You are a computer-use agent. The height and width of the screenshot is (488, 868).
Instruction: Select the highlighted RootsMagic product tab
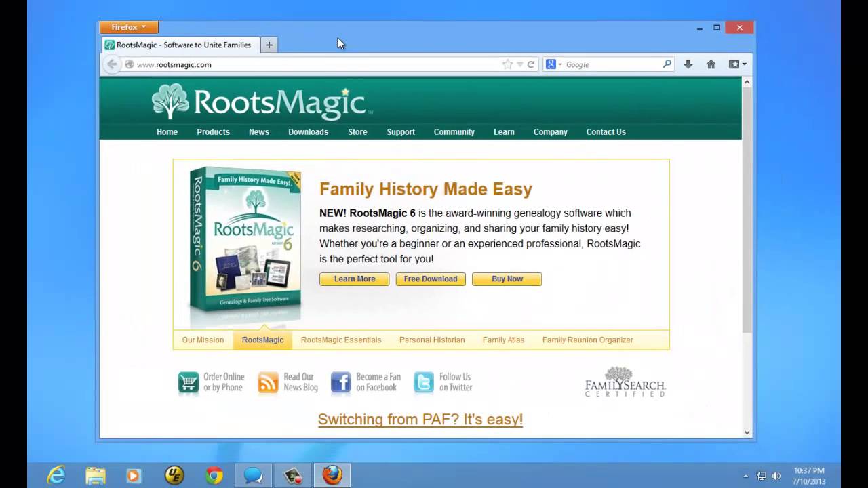(x=262, y=340)
